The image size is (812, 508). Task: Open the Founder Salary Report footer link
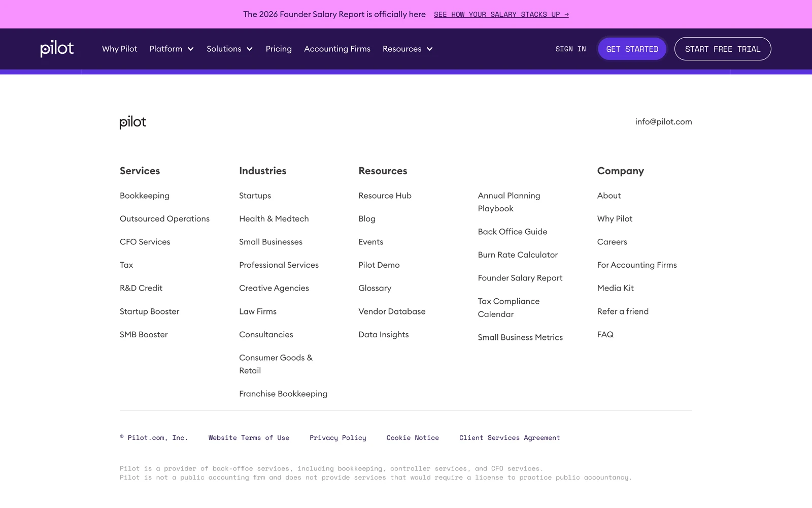click(x=520, y=278)
